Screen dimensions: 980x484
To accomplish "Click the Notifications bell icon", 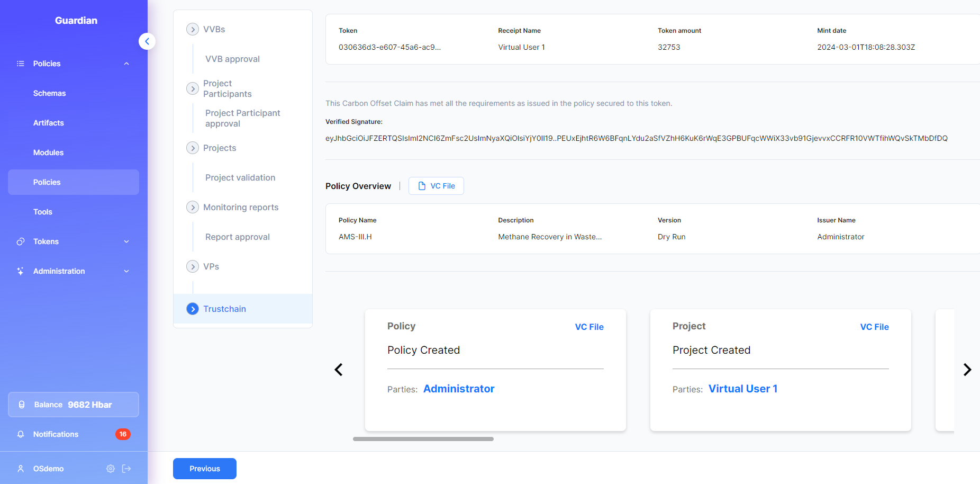I will (21, 434).
